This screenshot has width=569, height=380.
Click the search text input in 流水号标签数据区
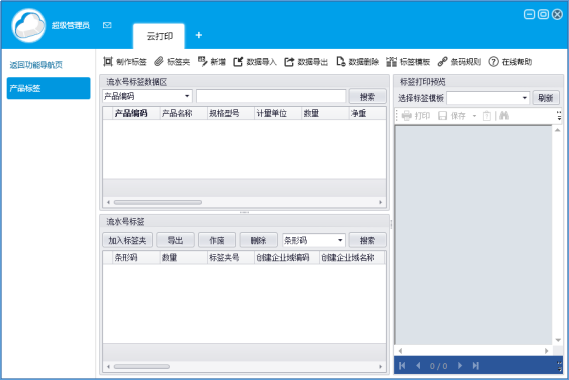[271, 96]
